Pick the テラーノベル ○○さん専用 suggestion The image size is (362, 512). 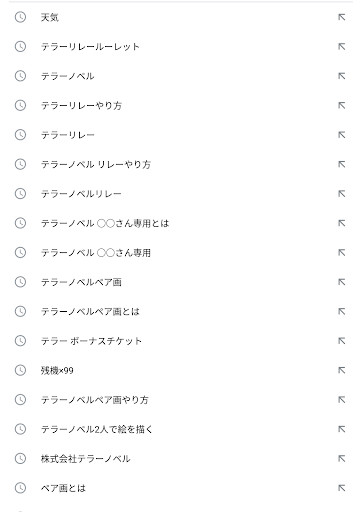[181, 252]
